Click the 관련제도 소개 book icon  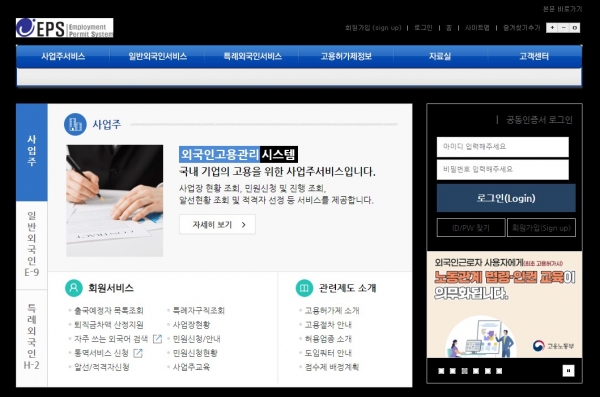coord(304,288)
